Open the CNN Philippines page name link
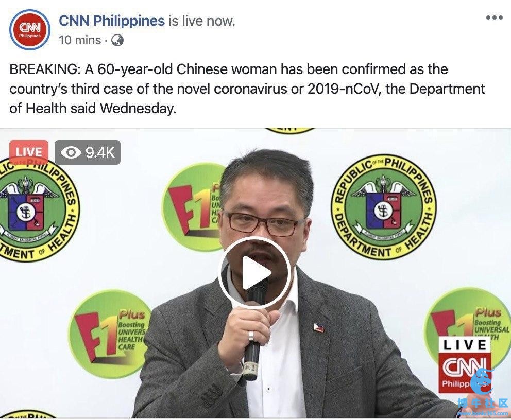The width and height of the screenshot is (511, 420). tap(112, 21)
